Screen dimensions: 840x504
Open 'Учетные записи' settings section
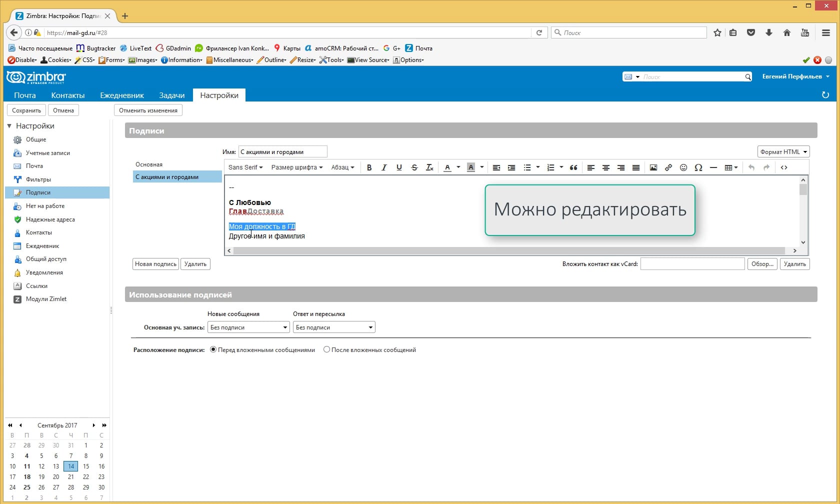tap(47, 152)
